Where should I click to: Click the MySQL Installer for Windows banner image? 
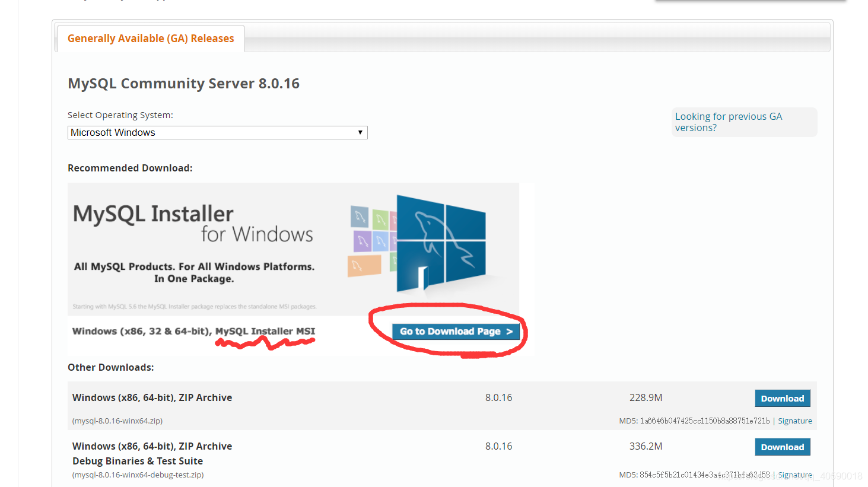pyautogui.click(x=293, y=249)
